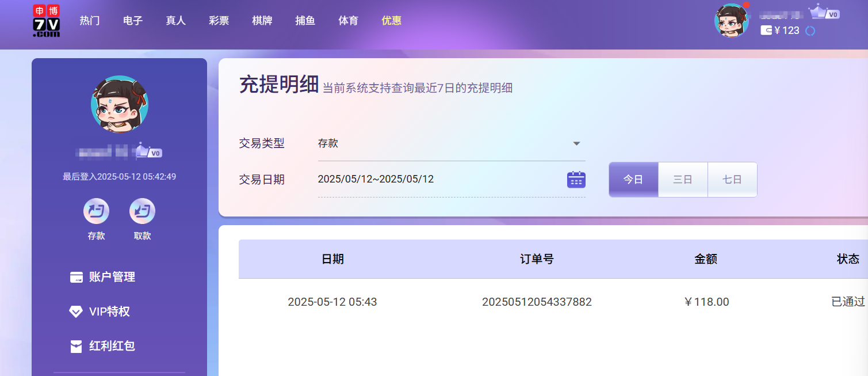
Task: Click the withdraw (取款) circular icon
Action: point(142,211)
